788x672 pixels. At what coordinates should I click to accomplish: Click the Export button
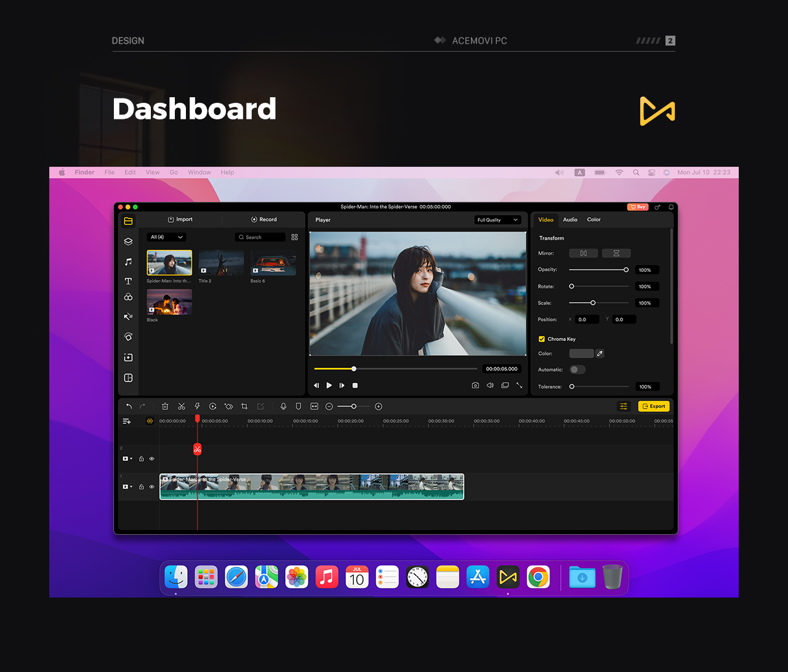click(654, 406)
